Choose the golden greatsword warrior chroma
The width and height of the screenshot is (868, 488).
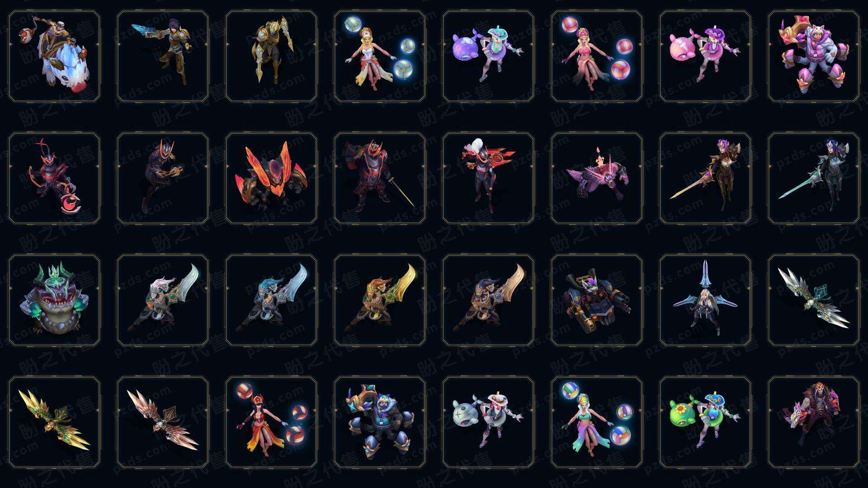(x=380, y=300)
